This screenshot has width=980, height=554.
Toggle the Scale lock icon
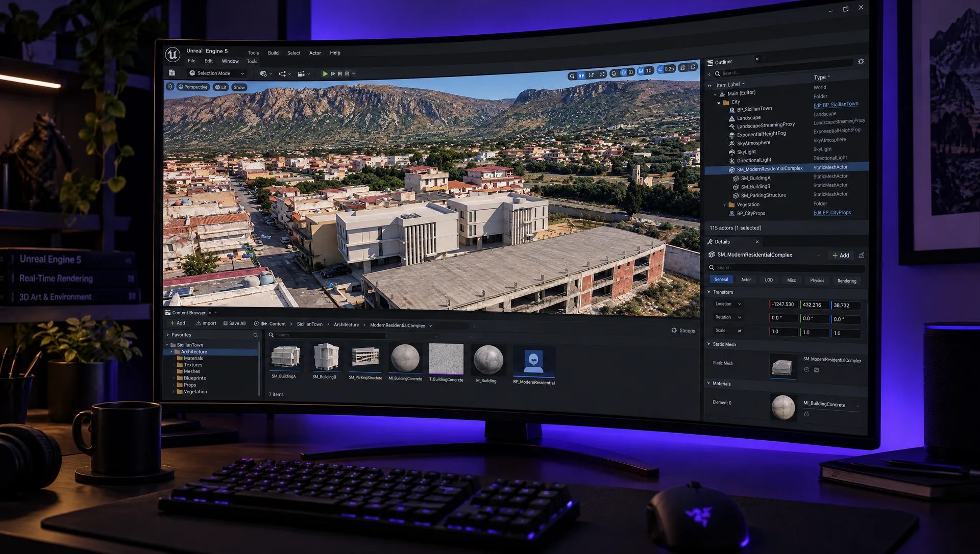pyautogui.click(x=740, y=331)
